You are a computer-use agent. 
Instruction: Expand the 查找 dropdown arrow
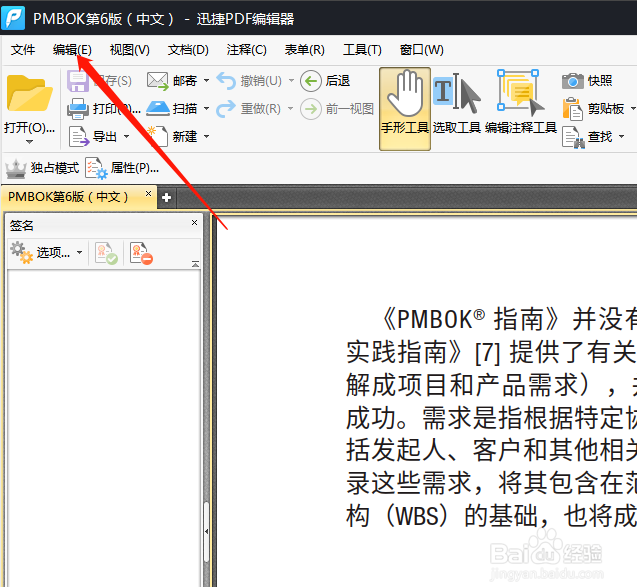coord(622,136)
